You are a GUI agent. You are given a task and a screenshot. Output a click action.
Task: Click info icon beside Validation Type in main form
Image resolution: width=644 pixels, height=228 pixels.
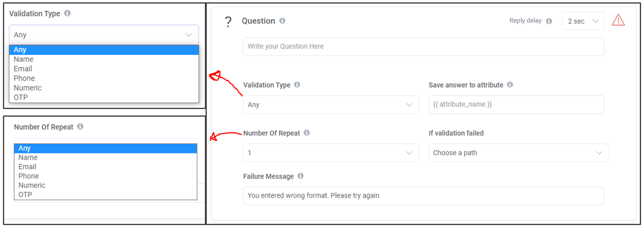coord(297,85)
